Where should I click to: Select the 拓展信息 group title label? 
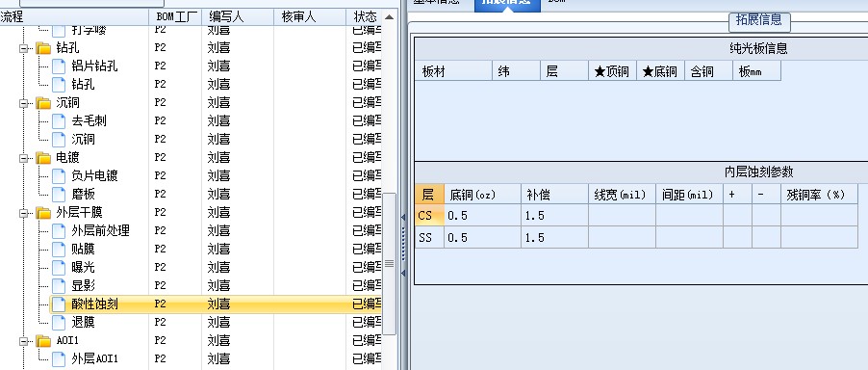759,20
